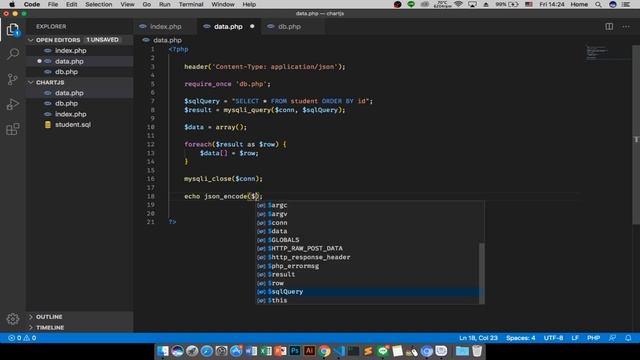
Task: Expand the Timeline section
Action: 80,327
